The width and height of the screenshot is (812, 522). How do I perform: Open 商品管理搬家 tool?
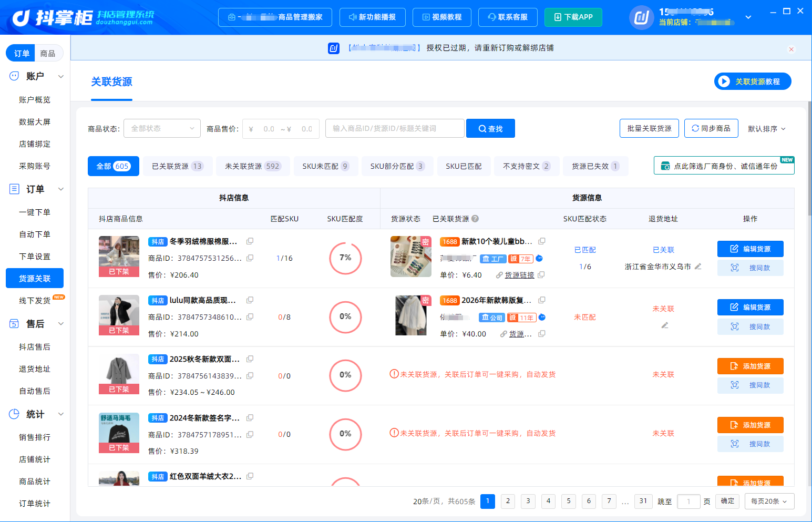coord(275,17)
